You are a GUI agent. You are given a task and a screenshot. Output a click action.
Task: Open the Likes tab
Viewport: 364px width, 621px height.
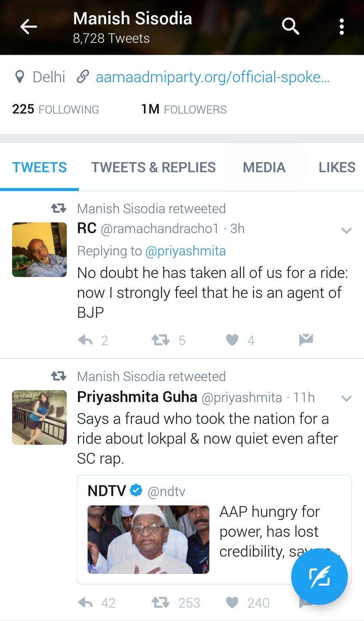(337, 167)
